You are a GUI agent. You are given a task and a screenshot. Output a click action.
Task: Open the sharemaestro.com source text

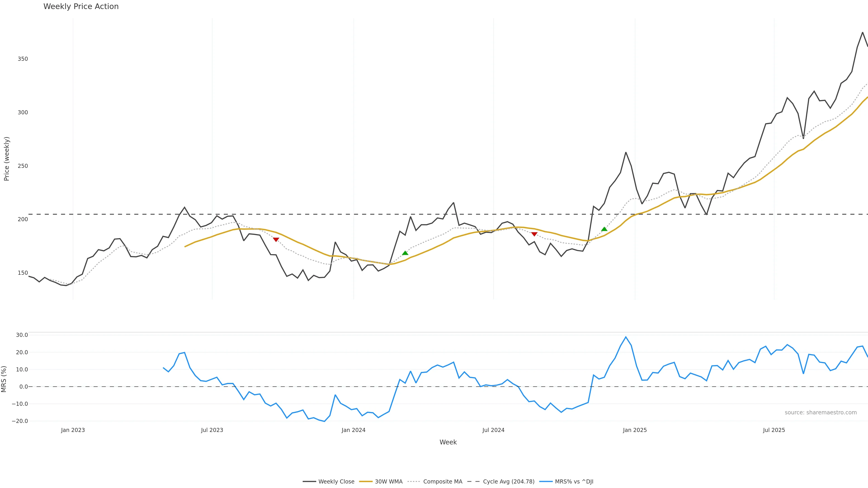click(x=821, y=413)
